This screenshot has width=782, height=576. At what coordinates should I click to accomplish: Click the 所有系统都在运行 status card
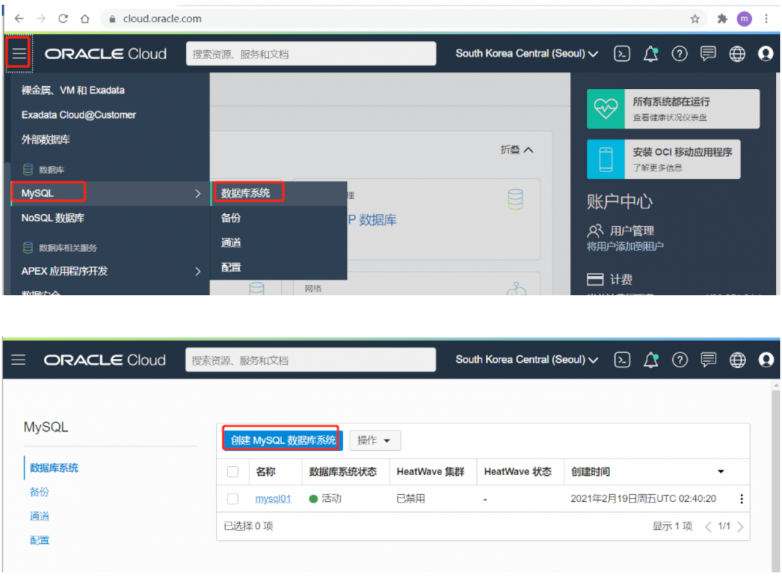(x=673, y=109)
